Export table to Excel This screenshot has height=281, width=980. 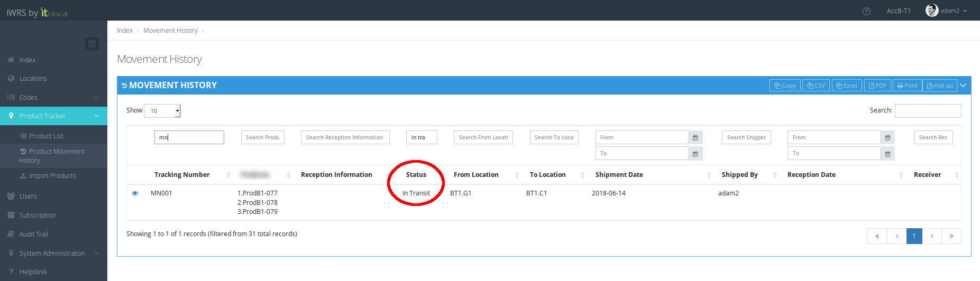[x=847, y=86]
